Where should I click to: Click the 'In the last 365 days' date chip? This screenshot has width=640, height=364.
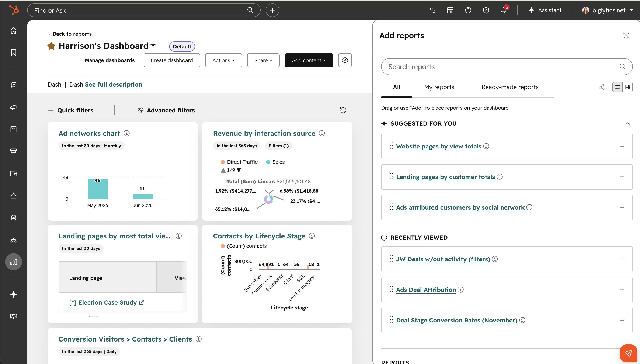[x=237, y=146]
